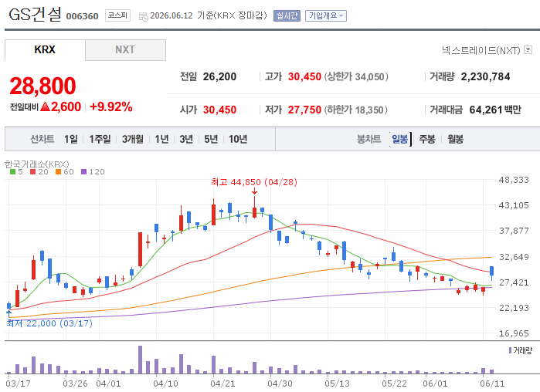Select the 1년 line chart period
The width and height of the screenshot is (540, 392).
click(x=161, y=139)
